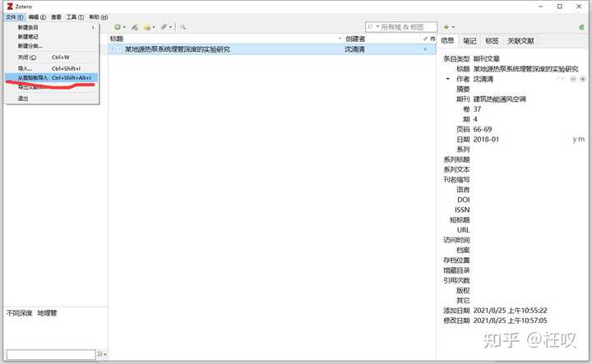The height and width of the screenshot is (364, 592).
Task: Click the green Sync icon
Action: click(582, 27)
